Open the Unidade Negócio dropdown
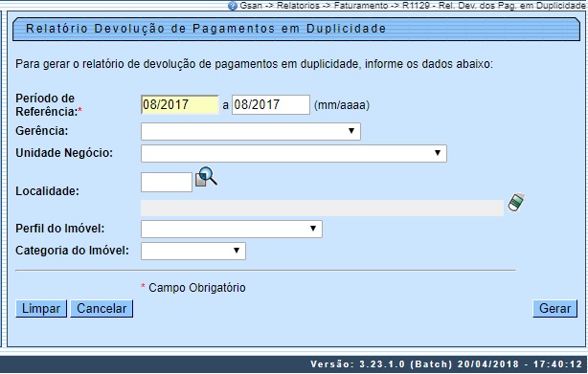Viewport: 588px width, 374px height. click(x=294, y=153)
